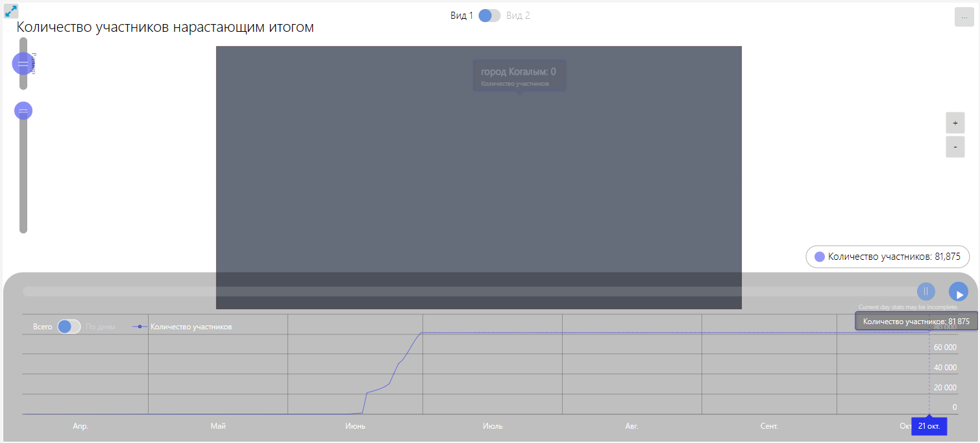Screen dimensions: 980x443
Task: Click the По дням label
Action: click(100, 327)
